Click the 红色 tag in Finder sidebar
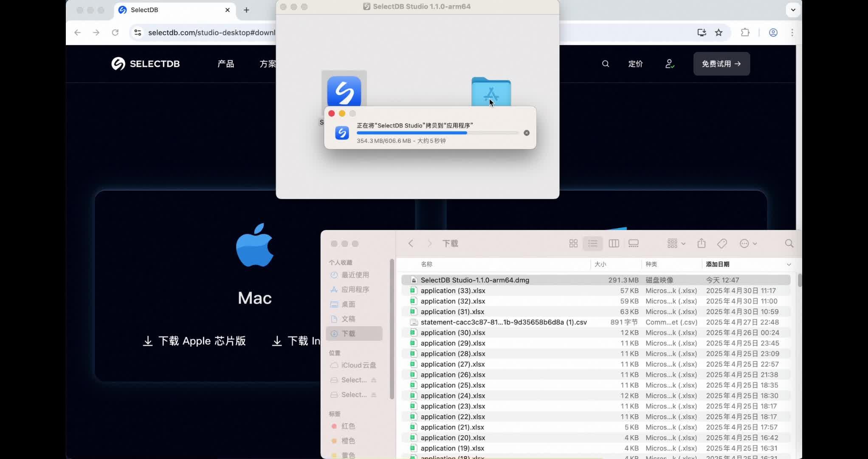The width and height of the screenshot is (868, 459). (x=348, y=426)
